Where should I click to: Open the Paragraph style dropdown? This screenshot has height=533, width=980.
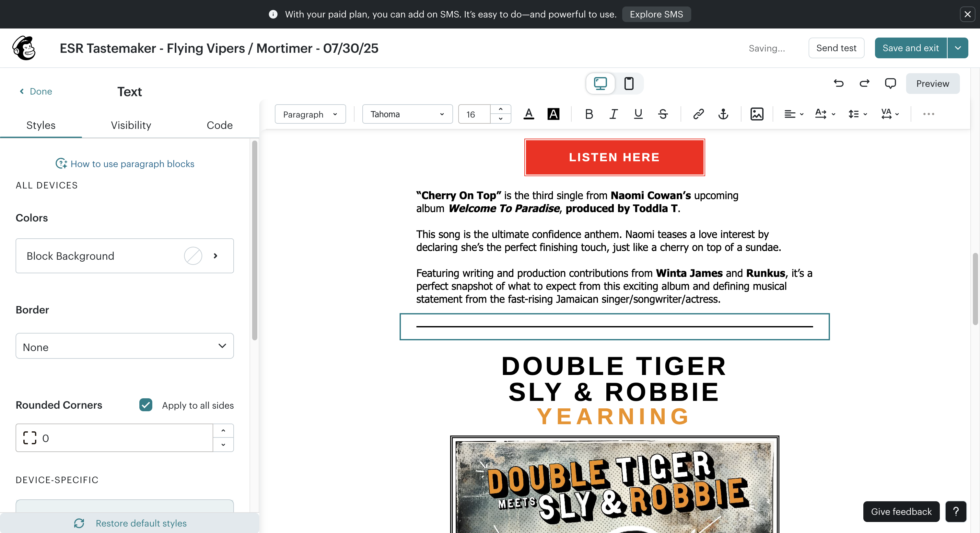click(x=310, y=114)
